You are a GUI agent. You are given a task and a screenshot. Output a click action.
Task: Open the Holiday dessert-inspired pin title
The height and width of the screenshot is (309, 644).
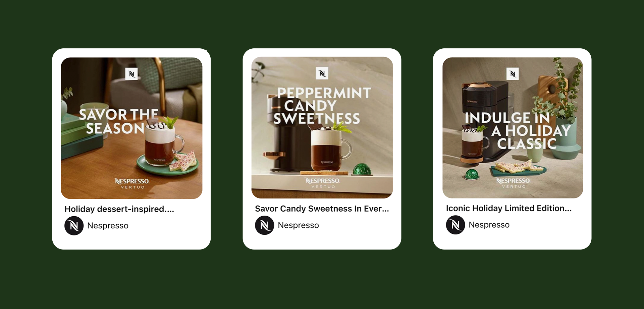(x=119, y=209)
